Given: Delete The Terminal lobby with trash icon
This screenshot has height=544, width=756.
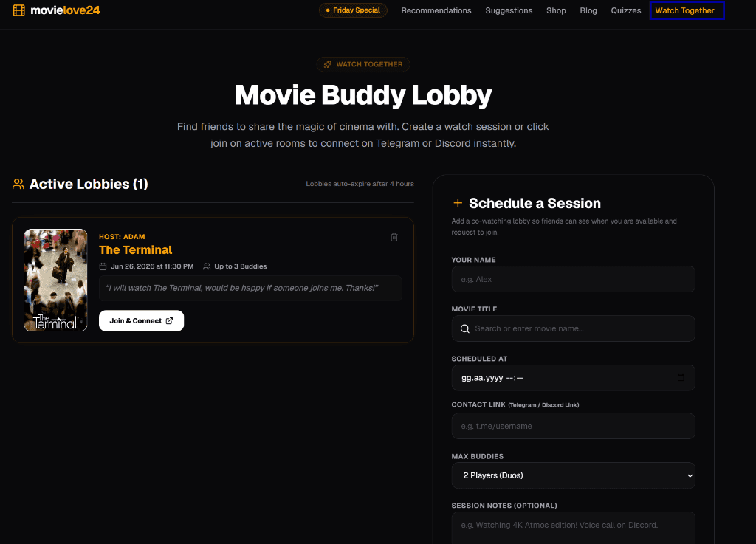Looking at the screenshot, I should (x=394, y=237).
